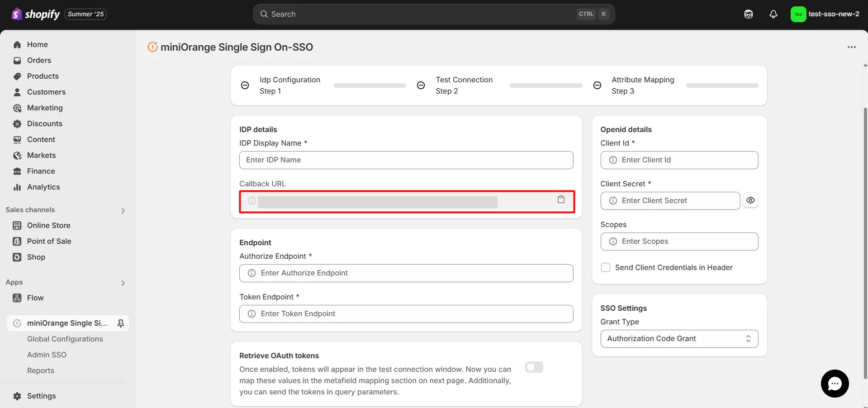The image size is (868, 408).
Task: Click the Token Endpoint field
Action: point(406,314)
